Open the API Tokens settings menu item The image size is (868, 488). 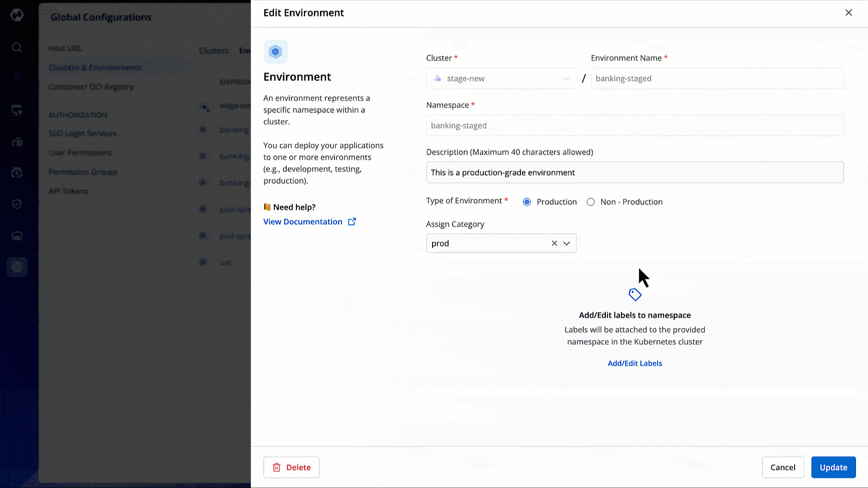click(x=68, y=191)
